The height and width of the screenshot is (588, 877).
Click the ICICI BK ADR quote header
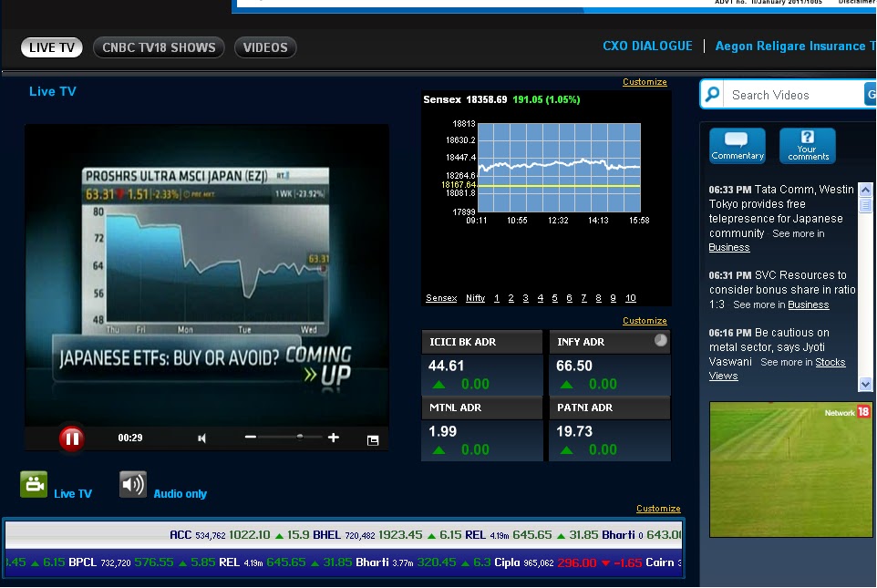click(481, 342)
